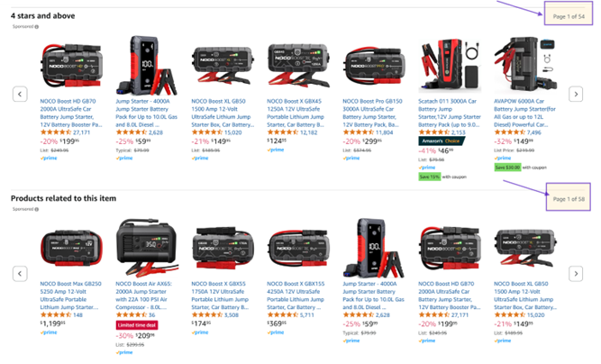Move the related products carousel backward
Screen dimensions: 601x364
(20, 274)
